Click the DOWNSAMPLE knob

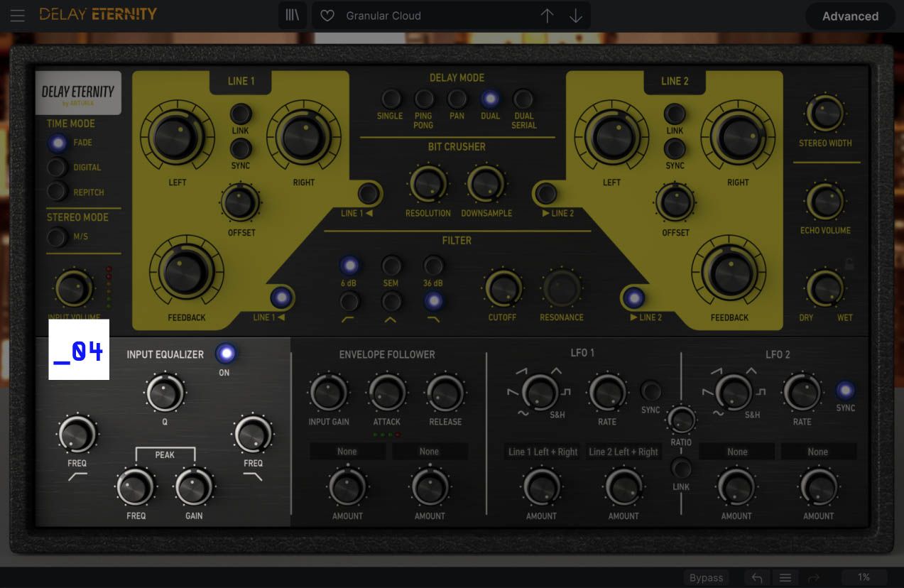486,184
